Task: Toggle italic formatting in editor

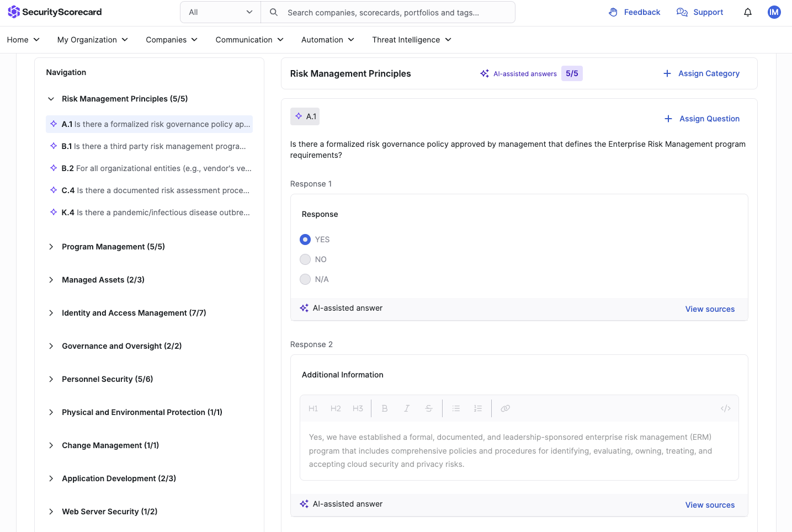Action: (x=407, y=408)
